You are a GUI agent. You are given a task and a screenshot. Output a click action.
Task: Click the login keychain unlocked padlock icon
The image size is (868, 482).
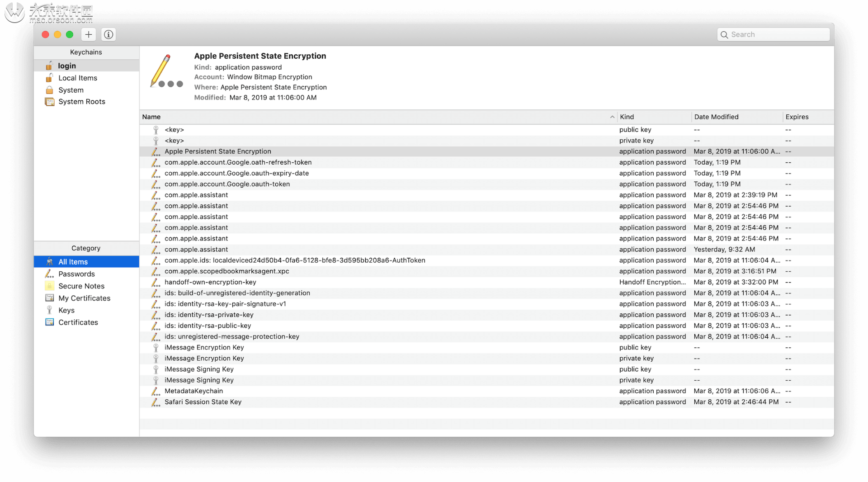(x=49, y=66)
